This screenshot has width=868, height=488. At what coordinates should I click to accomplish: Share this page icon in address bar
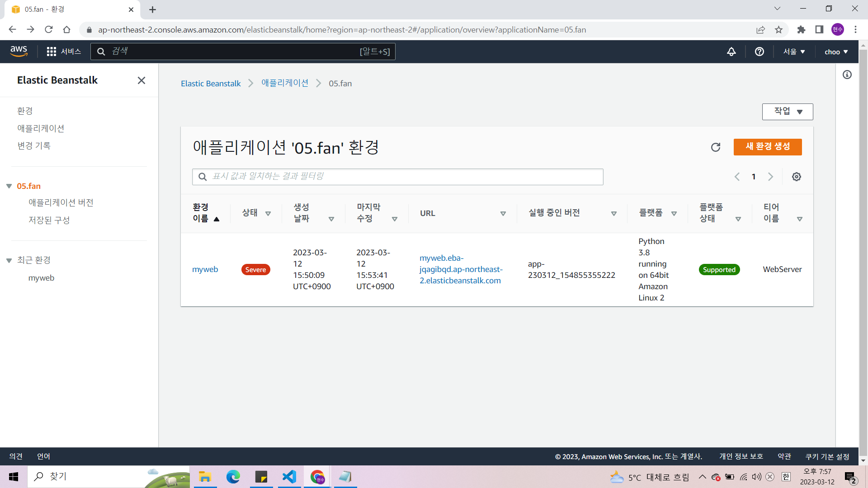coord(760,29)
